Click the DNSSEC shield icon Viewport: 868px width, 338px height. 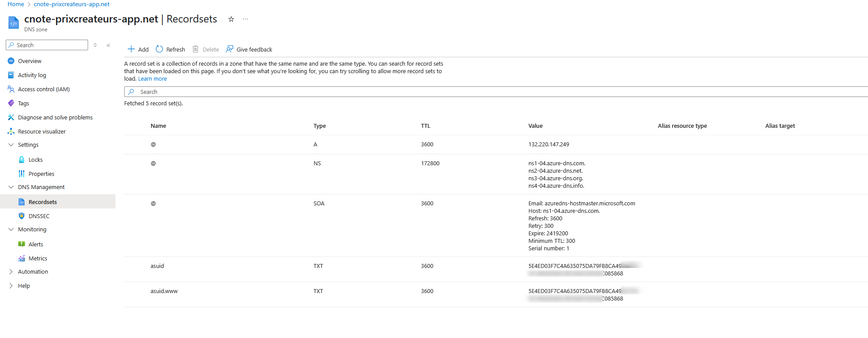22,216
